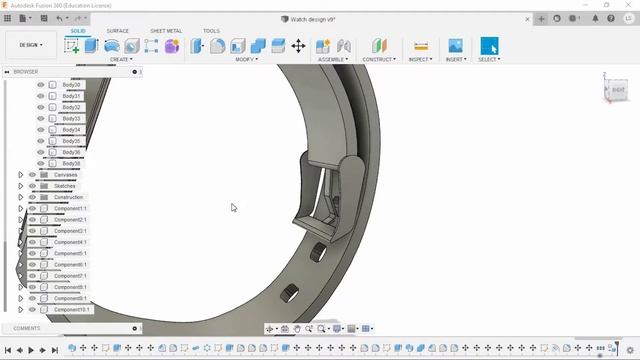Hide Body31 visibility eye
Viewport: 640px width, 360px height.
(x=40, y=96)
